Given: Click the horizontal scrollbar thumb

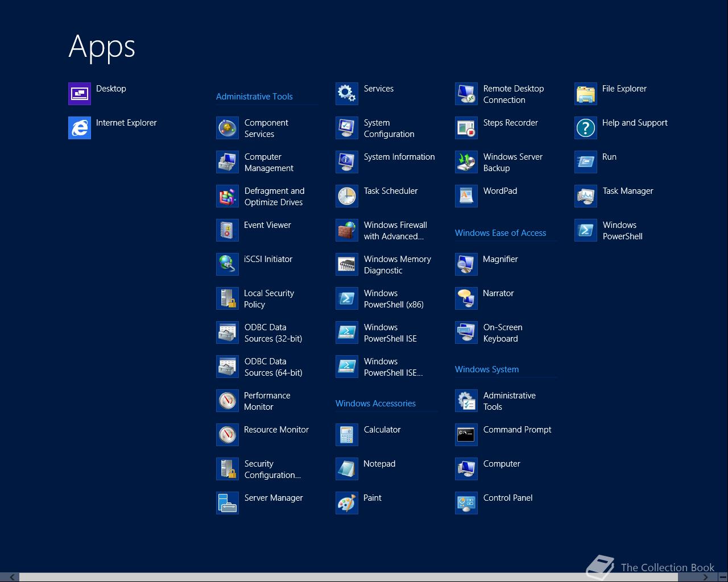Looking at the screenshot, I should (349, 577).
